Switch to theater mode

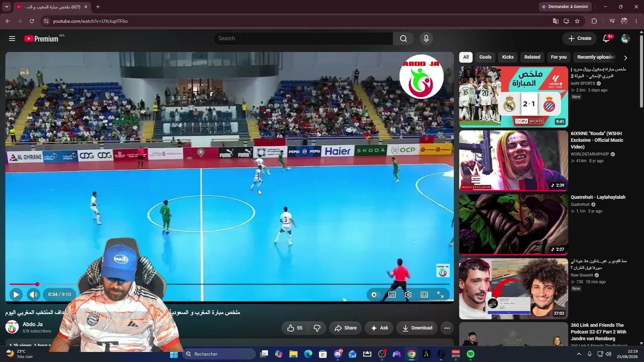tap(424, 295)
